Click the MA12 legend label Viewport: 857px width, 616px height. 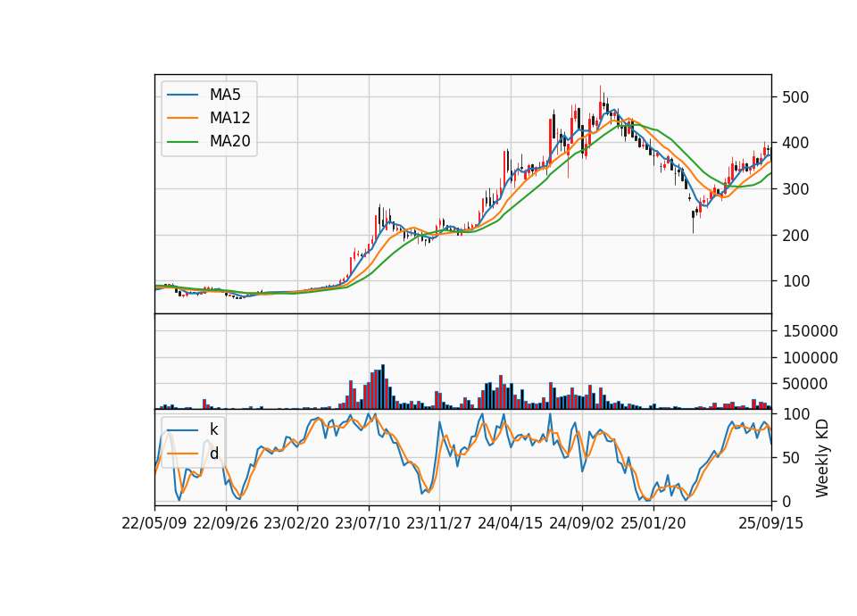[x=229, y=118]
